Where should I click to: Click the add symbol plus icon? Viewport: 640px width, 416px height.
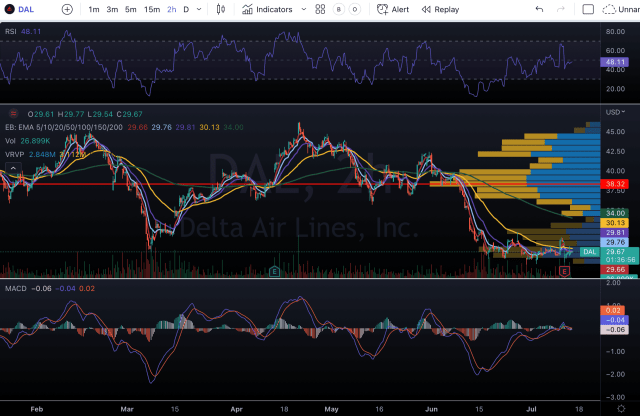(67, 9)
